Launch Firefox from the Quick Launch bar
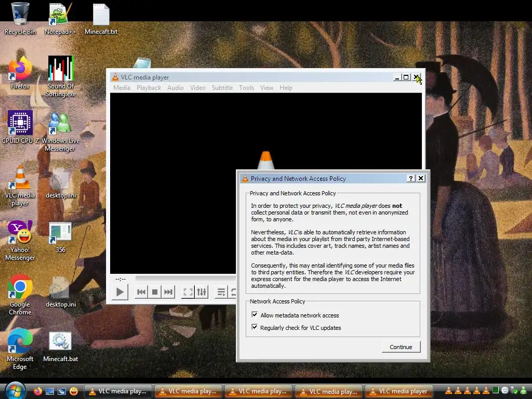This screenshot has height=399, width=532. (x=37, y=391)
